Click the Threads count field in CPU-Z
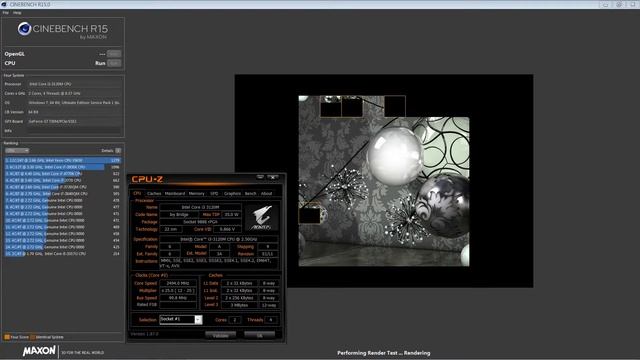The image size is (640, 360). (x=271, y=320)
